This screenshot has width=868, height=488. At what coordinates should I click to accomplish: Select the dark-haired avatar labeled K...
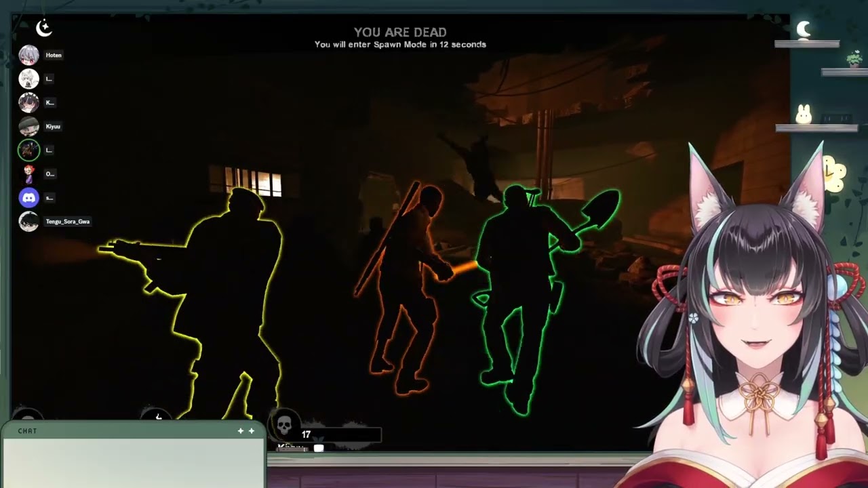[28, 102]
